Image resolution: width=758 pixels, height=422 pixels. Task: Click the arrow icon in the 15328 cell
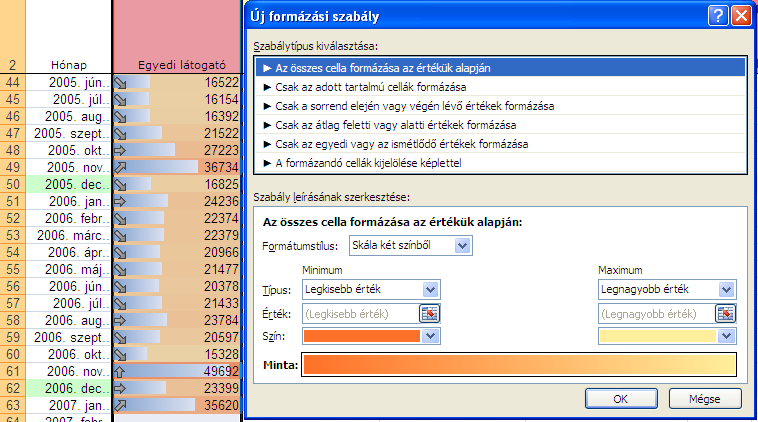point(120,354)
